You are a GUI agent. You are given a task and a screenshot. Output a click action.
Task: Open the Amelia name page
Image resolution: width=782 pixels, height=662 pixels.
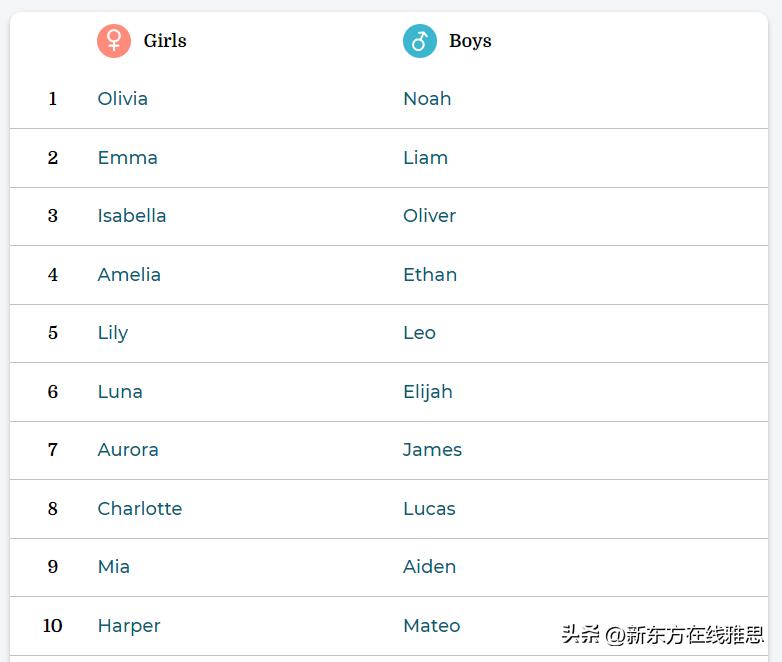click(129, 275)
